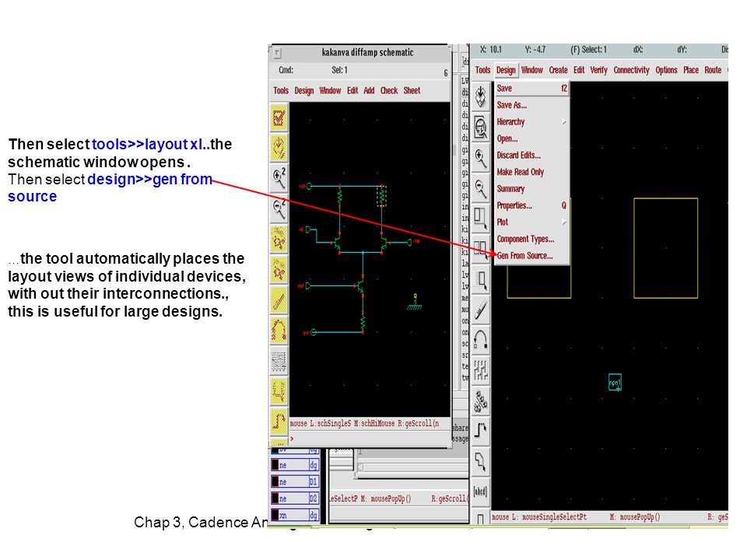Click the Save icon in layout toolbar

(x=481, y=96)
